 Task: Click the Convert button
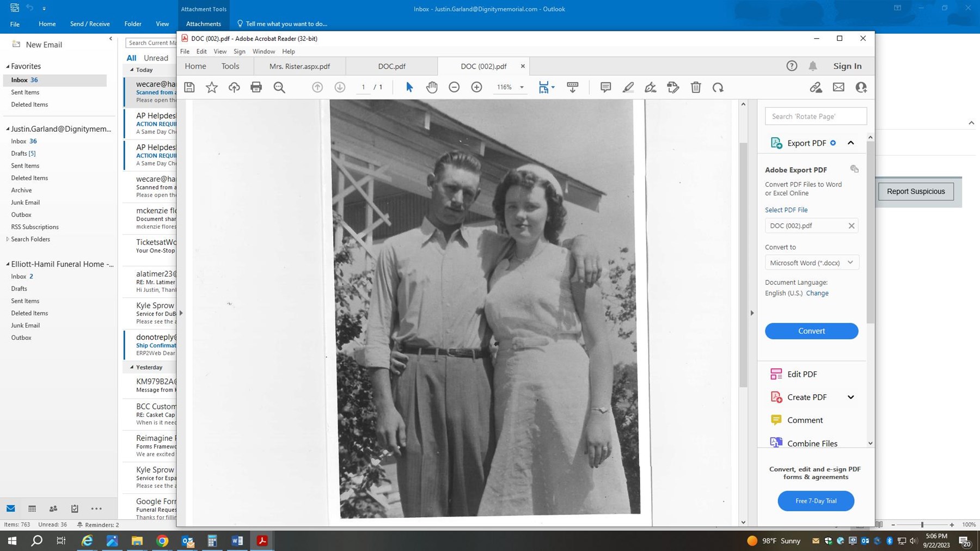pos(811,330)
